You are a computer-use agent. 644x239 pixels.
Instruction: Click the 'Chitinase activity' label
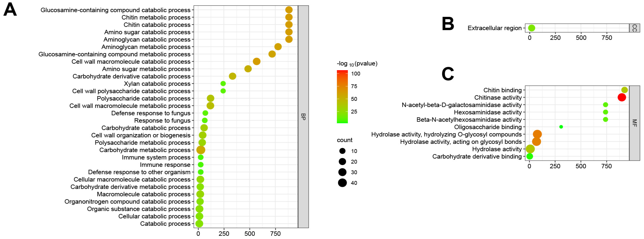(498, 98)
